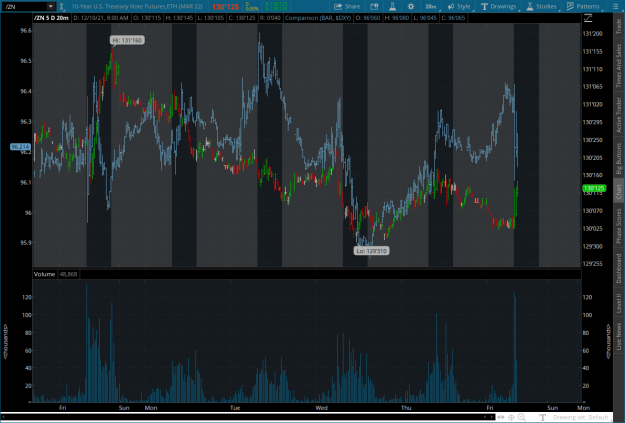Image resolution: width=625 pixels, height=423 pixels.
Task: Click the H: 130'145 high value
Action: (179, 18)
